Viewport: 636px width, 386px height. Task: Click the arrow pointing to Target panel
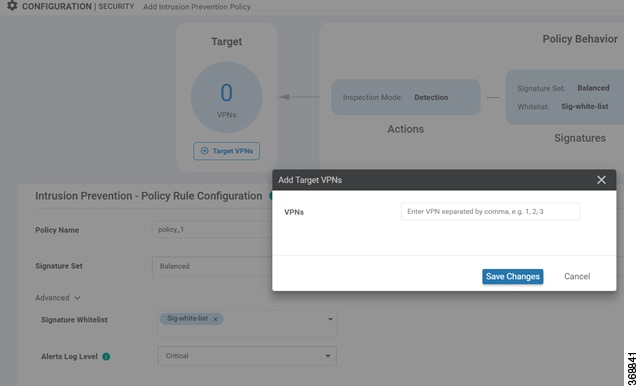(x=299, y=97)
